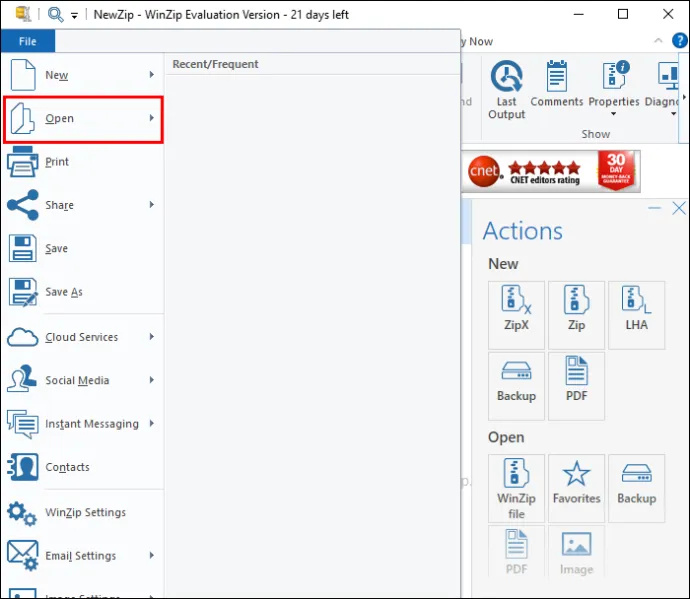Click the WinZip Settings gears icon

click(x=22, y=513)
